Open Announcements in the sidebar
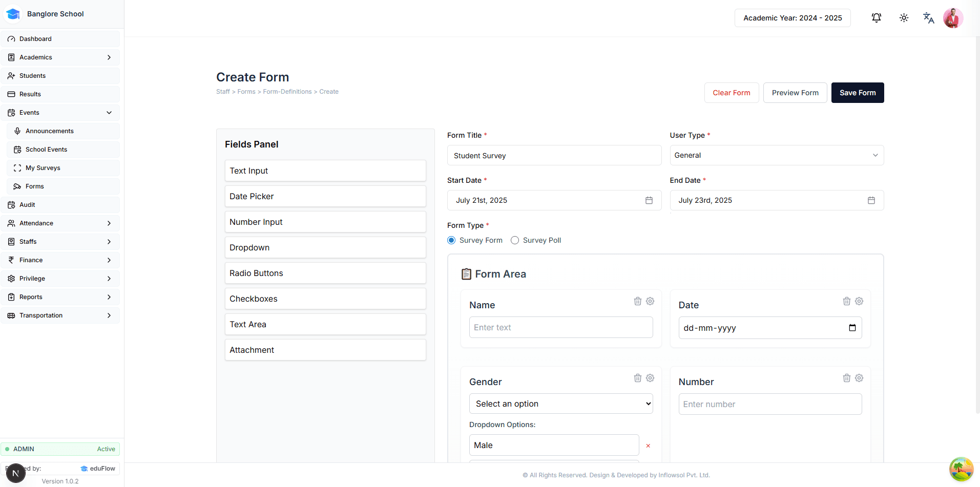980x487 pixels. (x=49, y=131)
